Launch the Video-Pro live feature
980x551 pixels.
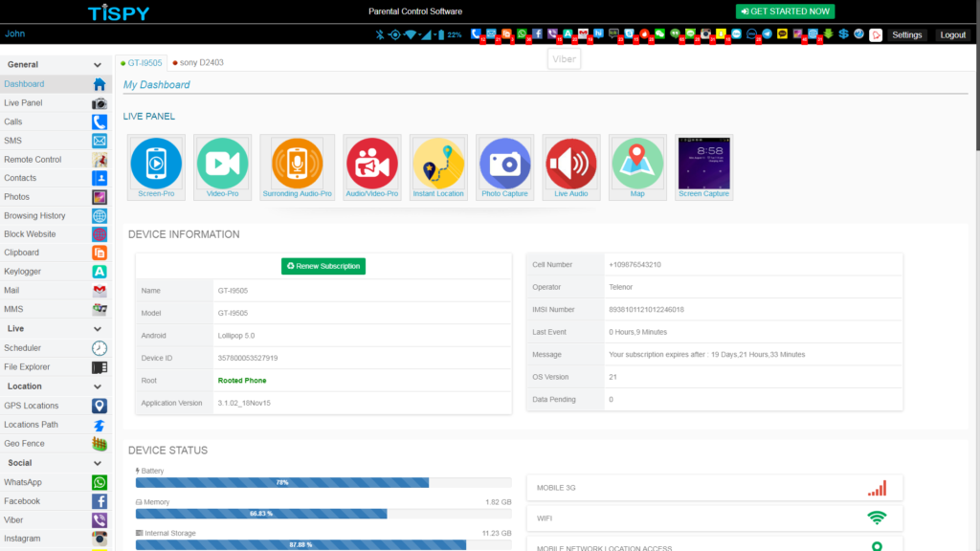(222, 163)
